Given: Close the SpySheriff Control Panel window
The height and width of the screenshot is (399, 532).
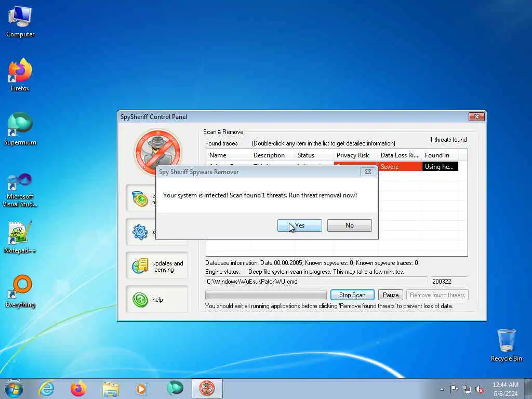Looking at the screenshot, I should point(476,117).
